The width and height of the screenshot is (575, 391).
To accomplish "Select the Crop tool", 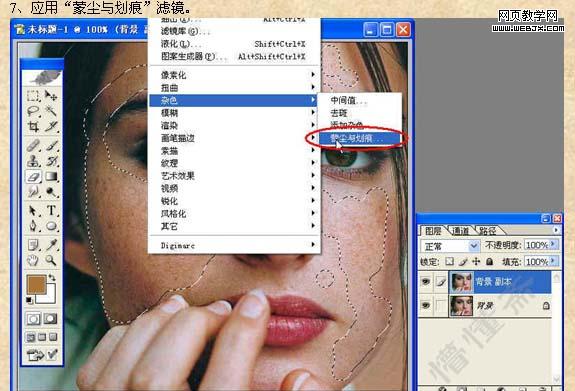I will [x=33, y=127].
